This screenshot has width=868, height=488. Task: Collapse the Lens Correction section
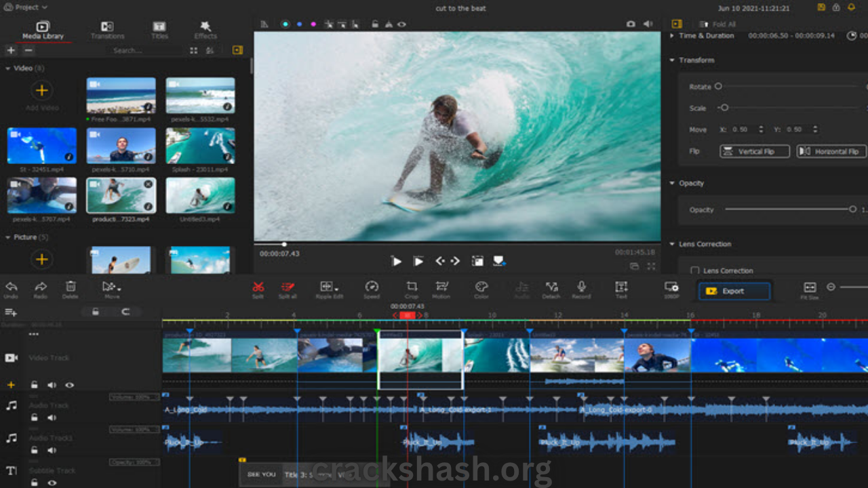click(x=672, y=244)
